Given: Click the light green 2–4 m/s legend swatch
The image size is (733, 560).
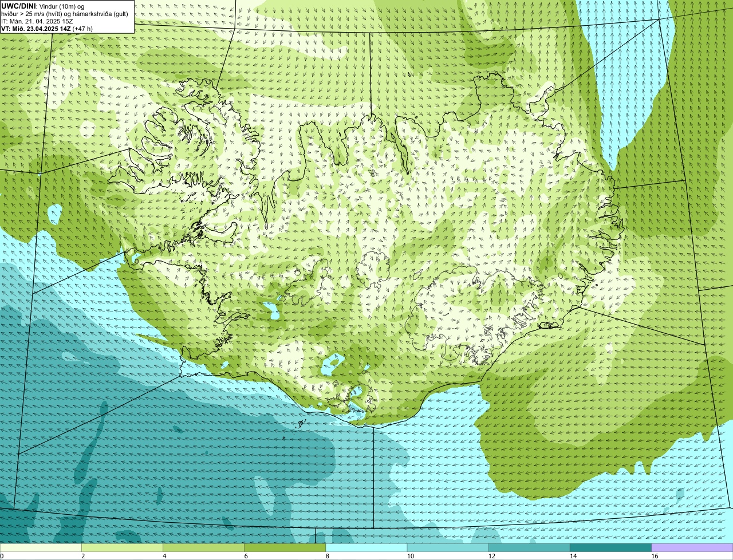Looking at the screenshot, I should pos(122,547).
